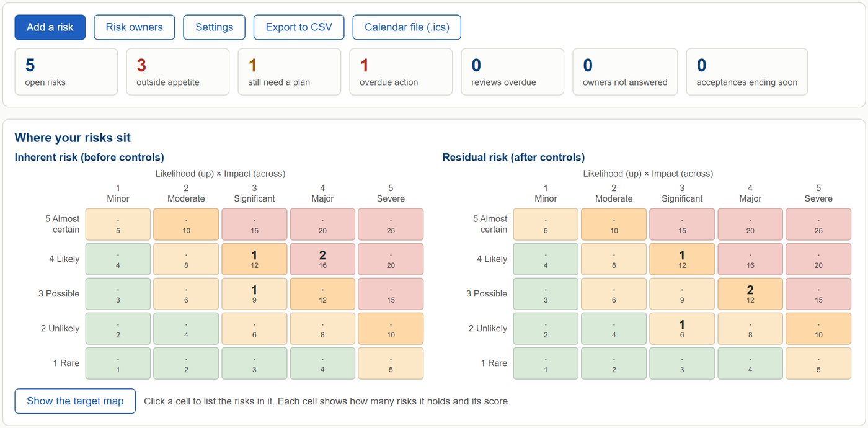Open the overdue action card
868x428 pixels.
click(x=401, y=72)
